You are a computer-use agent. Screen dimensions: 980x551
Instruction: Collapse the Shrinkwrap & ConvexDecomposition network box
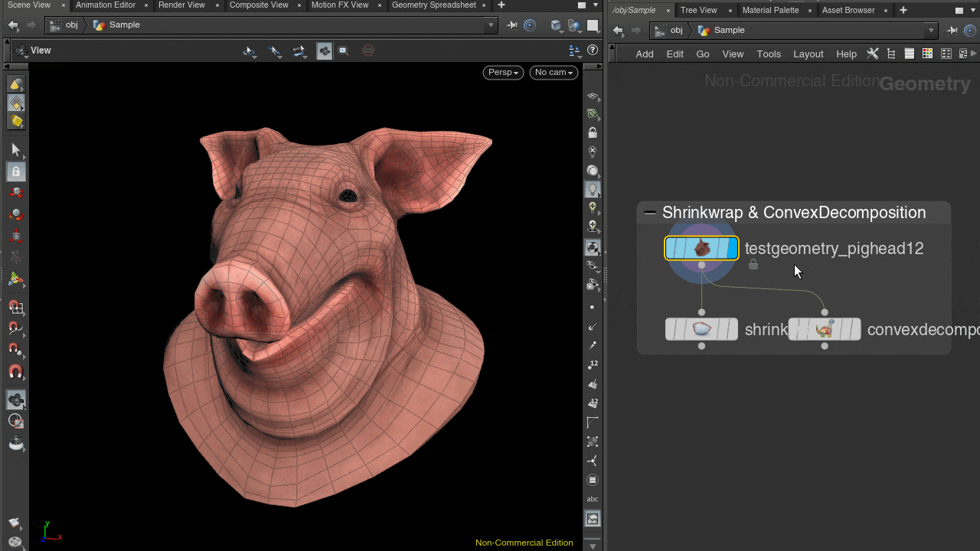click(650, 213)
